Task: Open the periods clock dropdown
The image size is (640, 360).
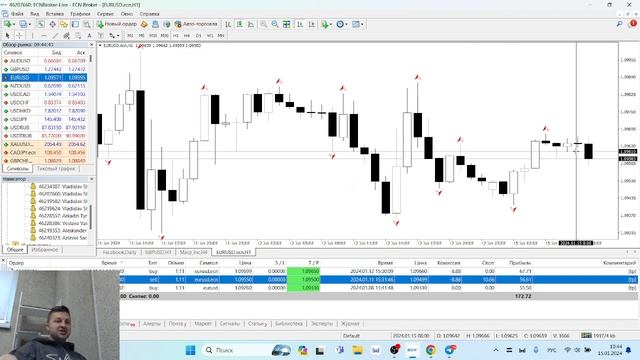Action: (x=342, y=24)
